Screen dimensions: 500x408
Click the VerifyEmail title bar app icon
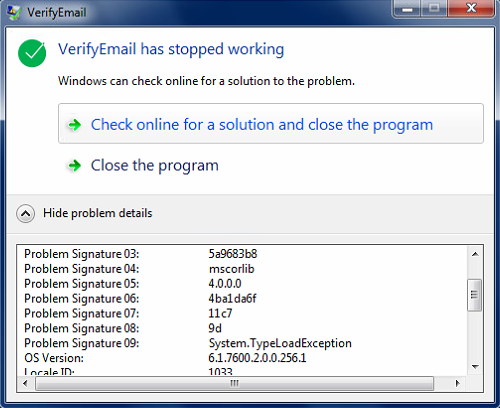click(13, 12)
